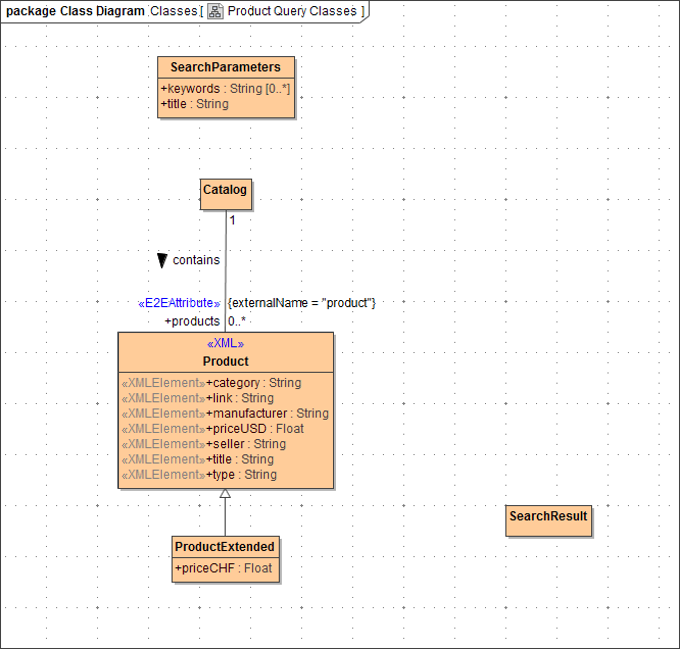Select the keywords attribute in SearchParameters
Viewport: 680px width, 649px height.
[225, 89]
